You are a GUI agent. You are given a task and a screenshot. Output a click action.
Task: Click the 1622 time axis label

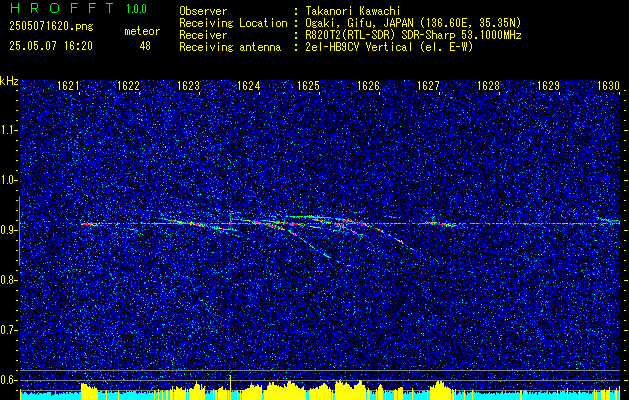[x=128, y=86]
